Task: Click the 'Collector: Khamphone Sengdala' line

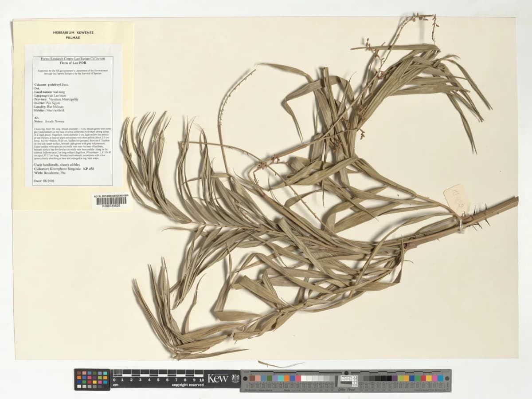Action: pos(57,169)
